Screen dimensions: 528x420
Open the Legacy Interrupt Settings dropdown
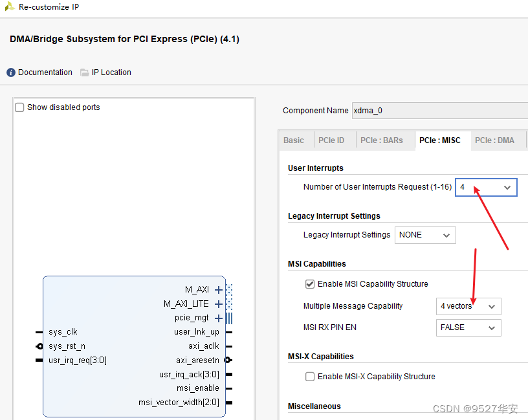click(x=425, y=235)
